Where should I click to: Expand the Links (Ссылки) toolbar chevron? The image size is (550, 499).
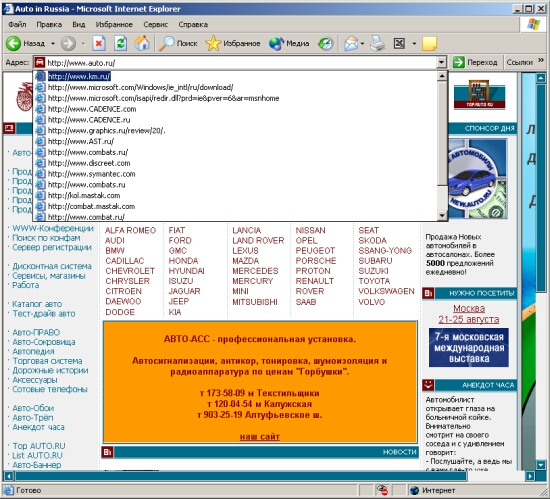pos(541,60)
